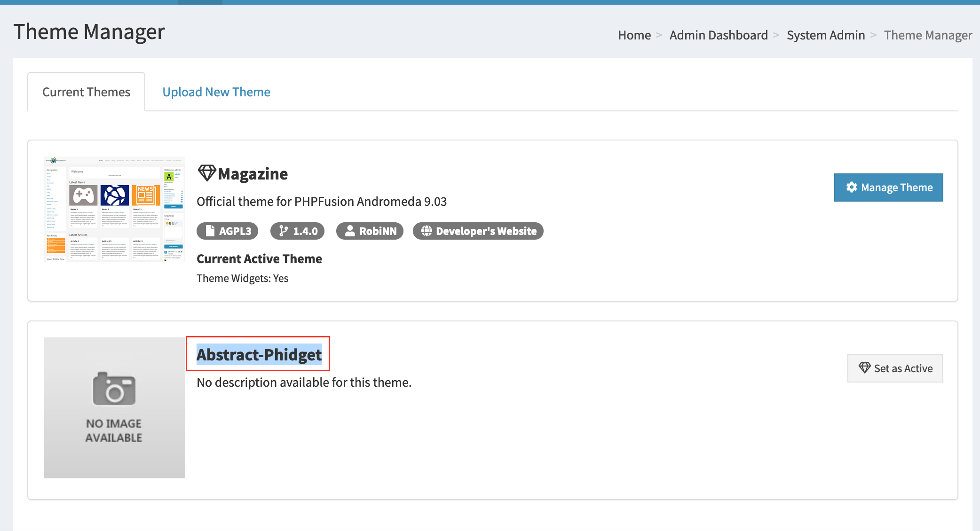This screenshot has width=980, height=531.
Task: Go to Home breadcrumb link
Action: click(634, 35)
